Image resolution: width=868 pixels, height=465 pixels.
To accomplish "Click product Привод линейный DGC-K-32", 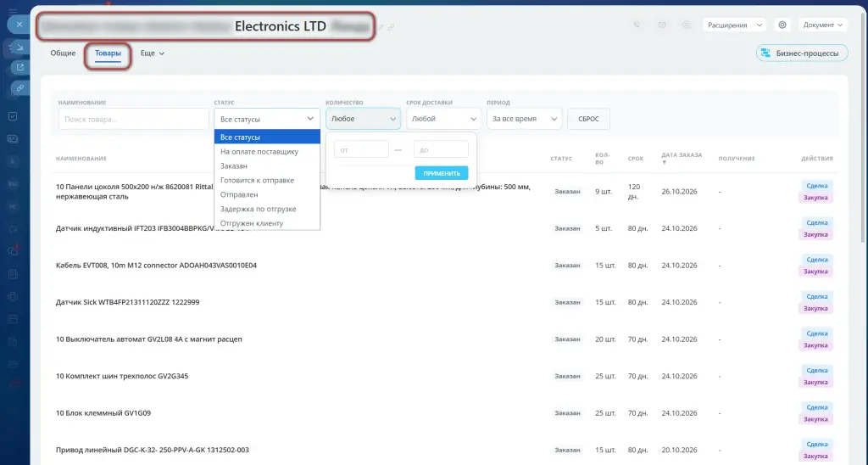I will point(153,450).
